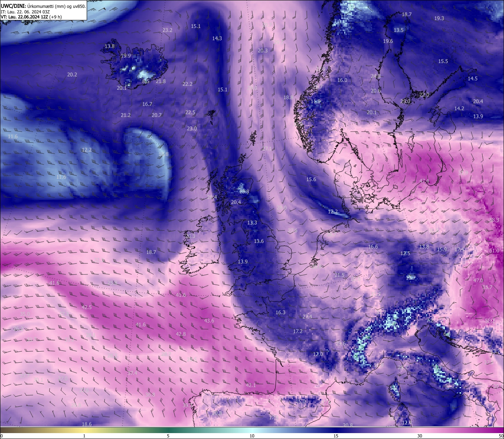Click the 19.6 value label
This screenshot has height=439, width=504.
388,41
